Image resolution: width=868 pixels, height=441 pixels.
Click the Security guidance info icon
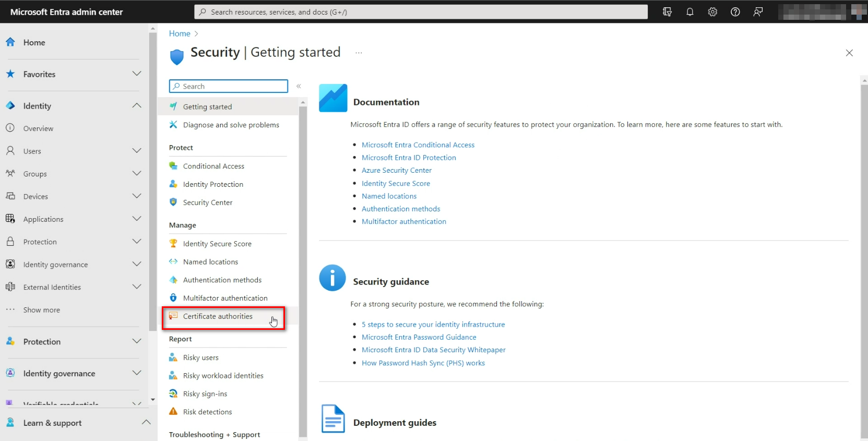point(332,278)
